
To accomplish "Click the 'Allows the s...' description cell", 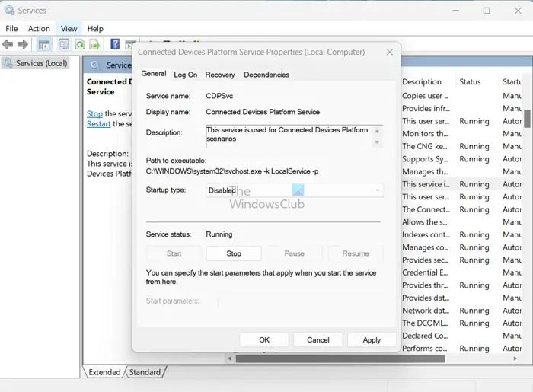I will (425, 221).
